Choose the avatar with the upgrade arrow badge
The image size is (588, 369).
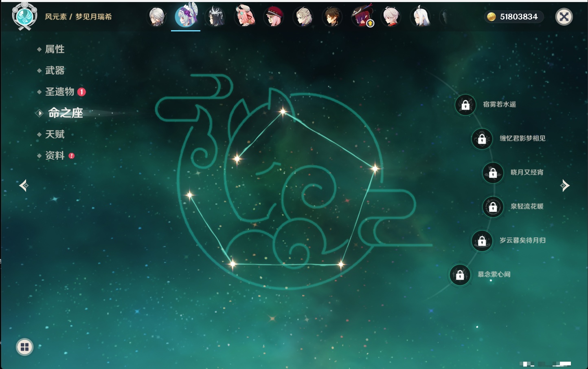tap(362, 17)
